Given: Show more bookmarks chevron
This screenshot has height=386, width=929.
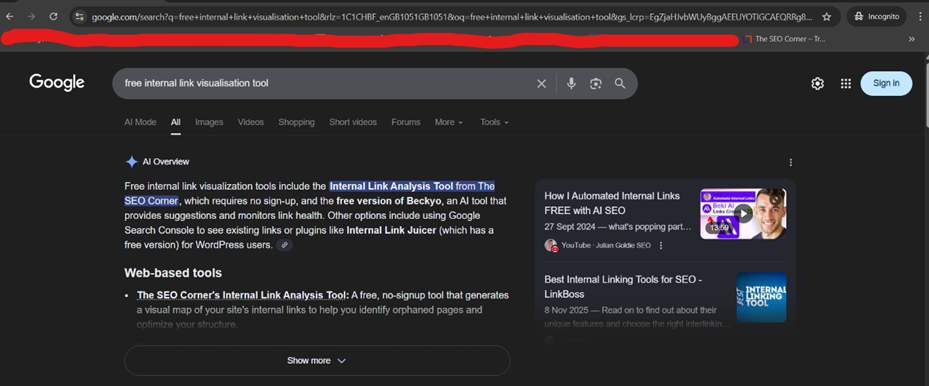Looking at the screenshot, I should [x=911, y=39].
